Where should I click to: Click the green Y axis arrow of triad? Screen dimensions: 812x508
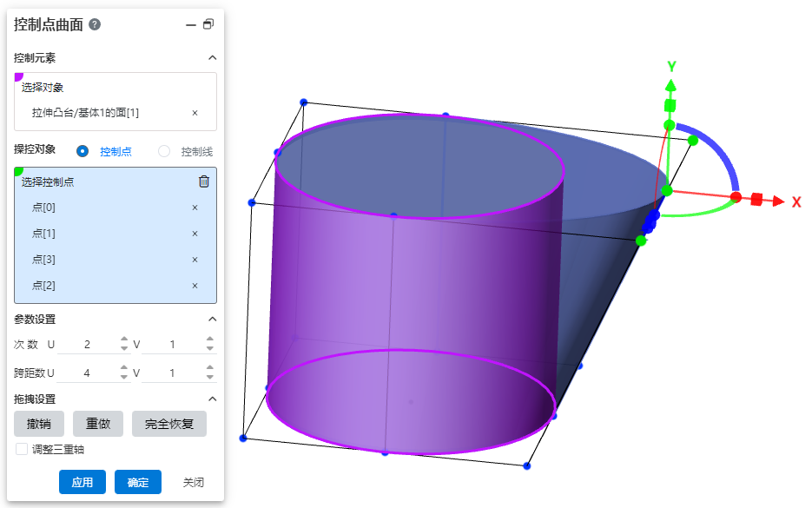click(670, 85)
